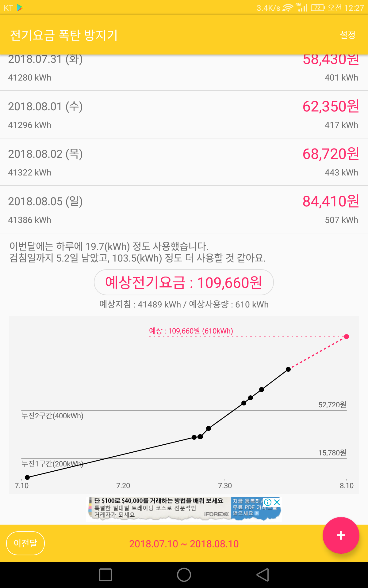Tap the battery 72 indicator icon
This screenshot has height=588, width=368.
point(318,8)
